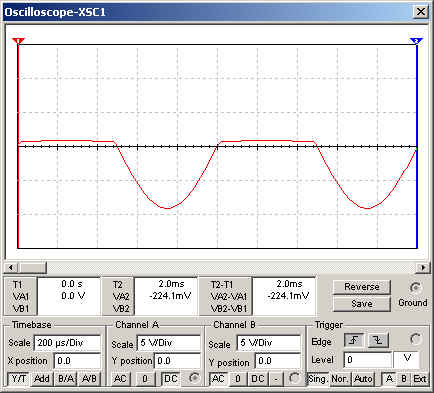
Task: Switch the timebase to B/A mode
Action: [x=66, y=379]
